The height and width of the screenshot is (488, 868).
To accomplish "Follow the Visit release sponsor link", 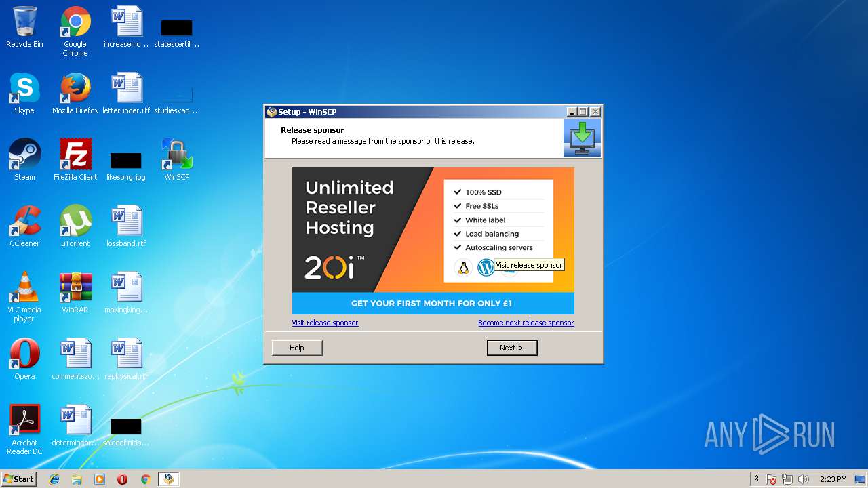I will point(325,323).
